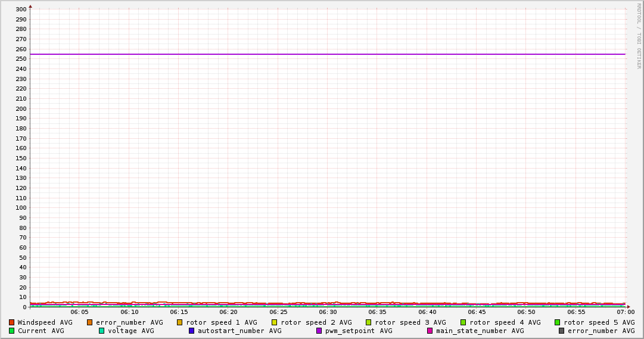644x339 pixels.
Task: Click the rotor speed 3 AVG swatch
Action: point(368,322)
